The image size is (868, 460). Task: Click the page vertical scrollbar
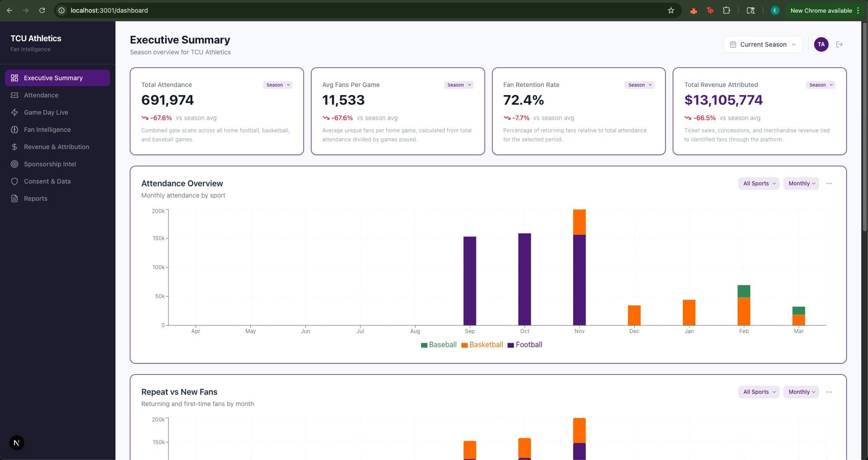pos(865,127)
